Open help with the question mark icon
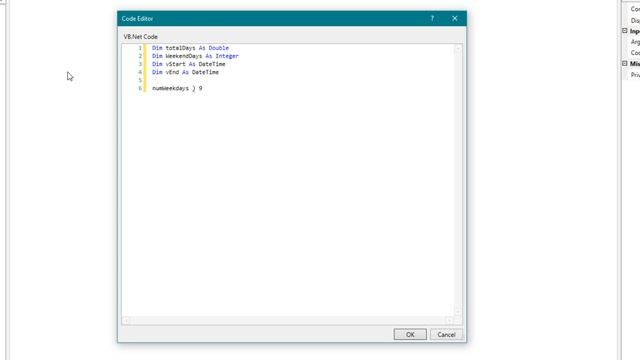The width and height of the screenshot is (640, 360). [x=432, y=18]
